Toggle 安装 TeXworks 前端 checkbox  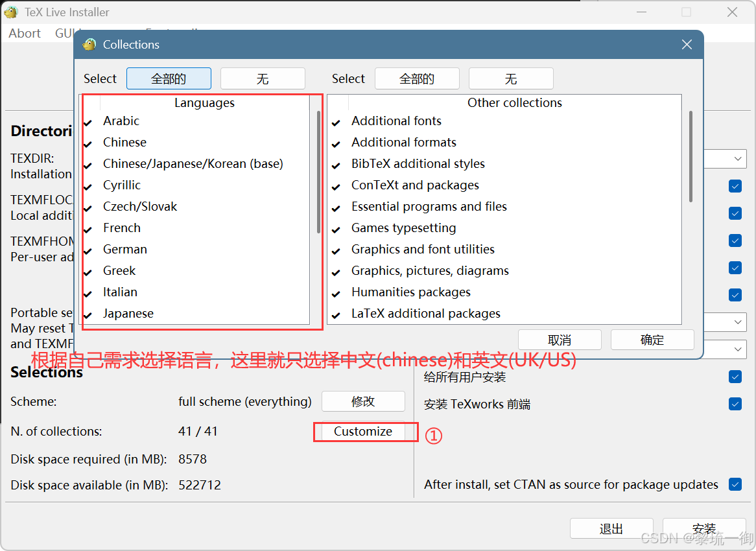pos(735,404)
